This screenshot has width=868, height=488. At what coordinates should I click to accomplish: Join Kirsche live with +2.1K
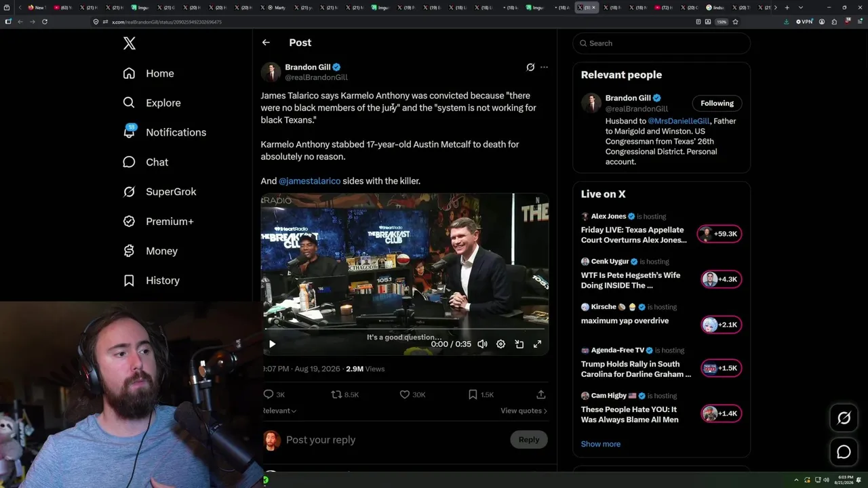coord(719,325)
